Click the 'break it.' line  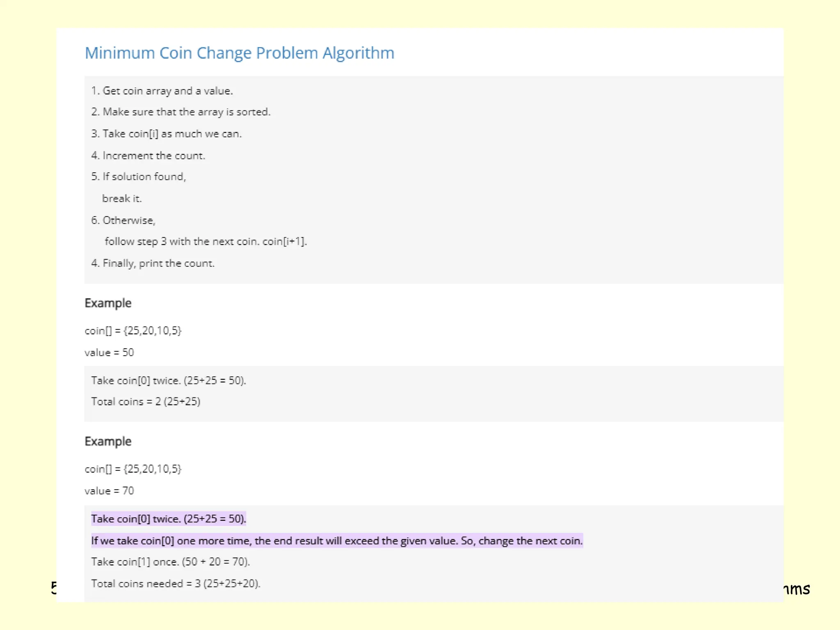click(x=122, y=199)
